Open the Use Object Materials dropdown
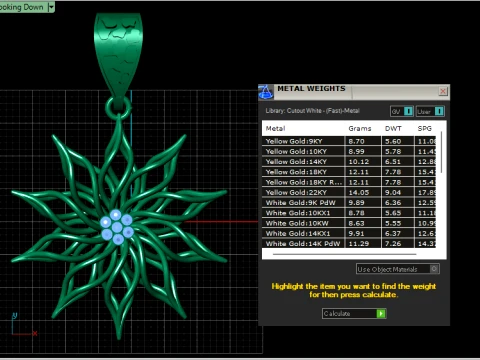480x360 pixels. tap(398, 269)
